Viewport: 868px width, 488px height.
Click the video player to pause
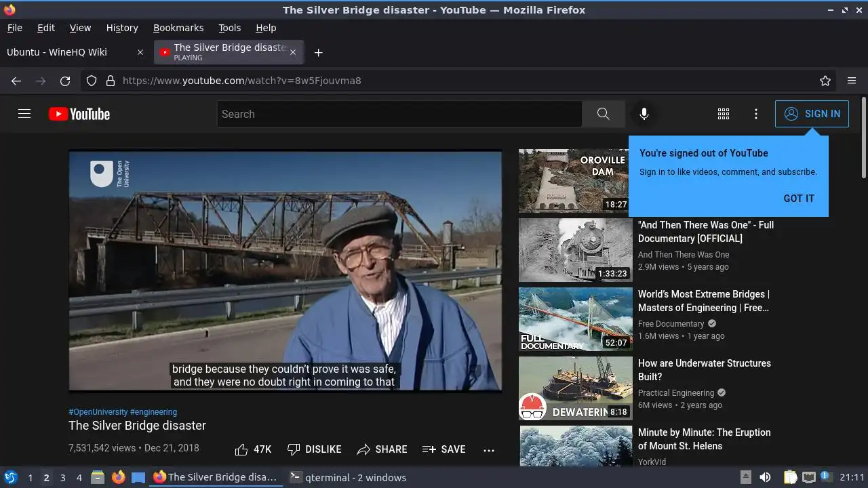click(285, 270)
